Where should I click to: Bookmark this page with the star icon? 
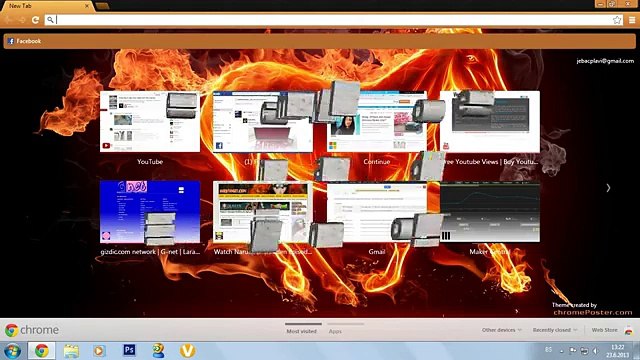[617, 20]
